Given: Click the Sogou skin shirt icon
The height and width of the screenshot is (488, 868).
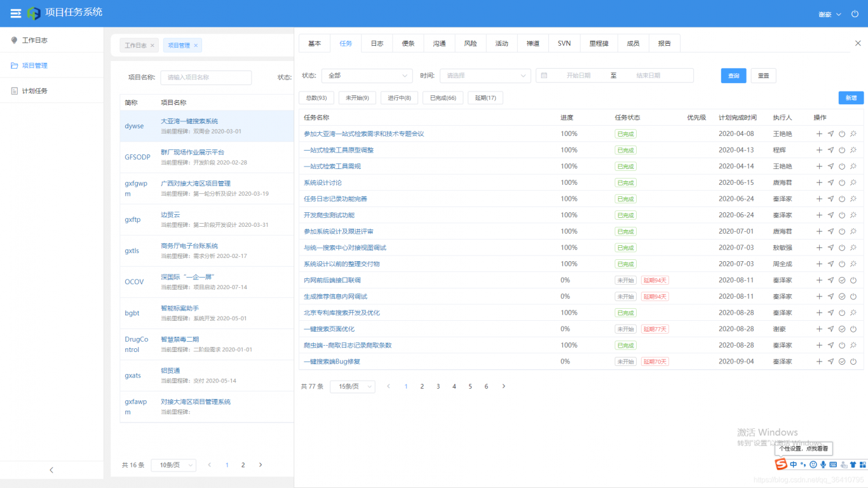Looking at the screenshot, I should 853,464.
